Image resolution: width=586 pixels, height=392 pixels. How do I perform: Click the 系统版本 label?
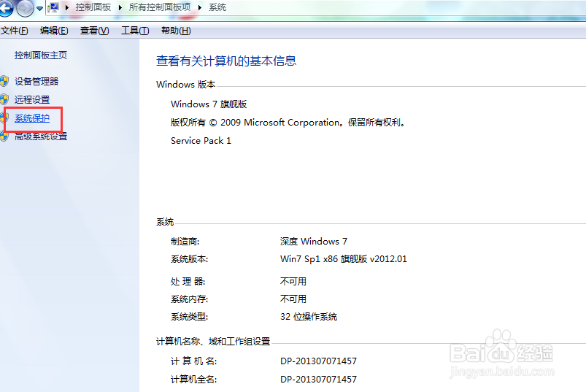tap(190, 259)
